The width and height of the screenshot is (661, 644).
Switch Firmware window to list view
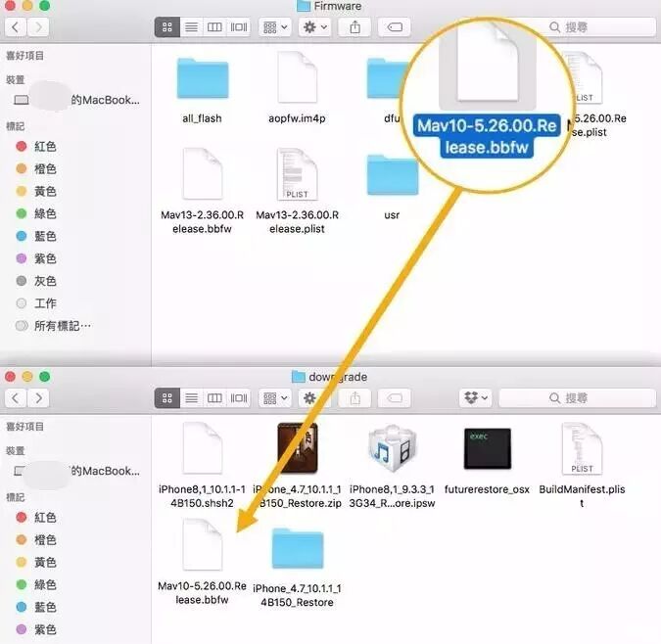[191, 27]
